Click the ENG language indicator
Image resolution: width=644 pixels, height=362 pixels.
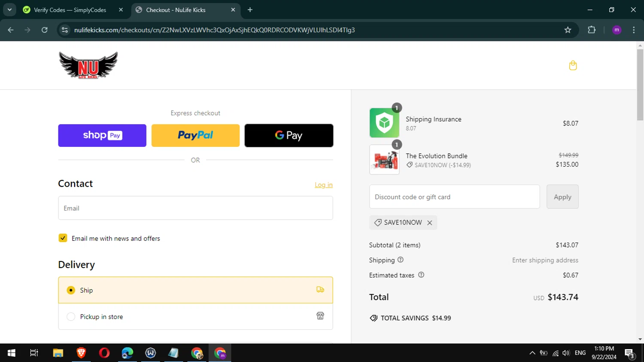(x=580, y=353)
